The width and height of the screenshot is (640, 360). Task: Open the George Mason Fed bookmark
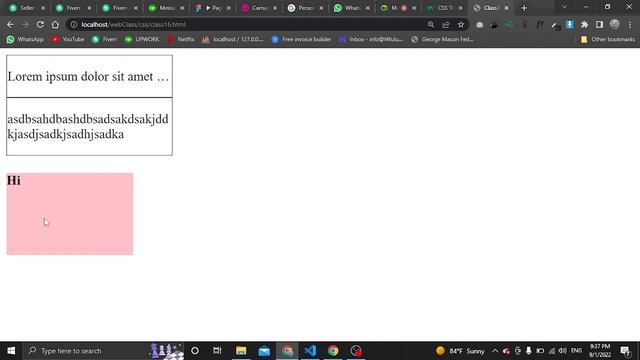pyautogui.click(x=442, y=39)
